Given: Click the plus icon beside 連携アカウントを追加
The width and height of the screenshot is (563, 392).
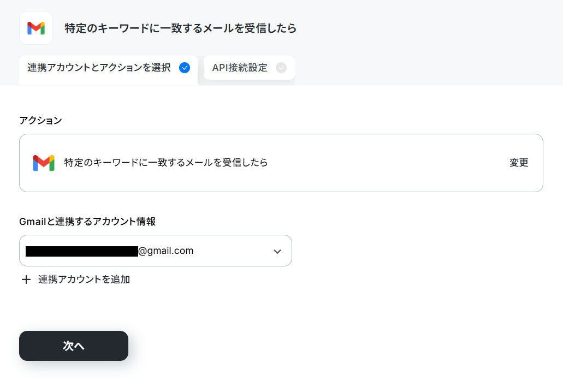Looking at the screenshot, I should [26, 280].
